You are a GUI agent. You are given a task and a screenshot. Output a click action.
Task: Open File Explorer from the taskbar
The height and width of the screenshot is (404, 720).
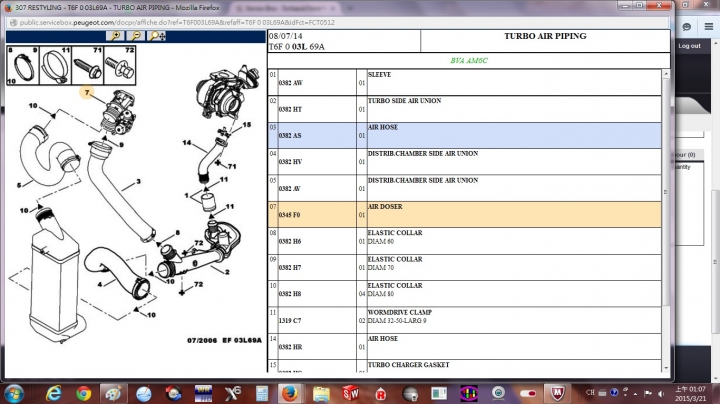(321, 393)
